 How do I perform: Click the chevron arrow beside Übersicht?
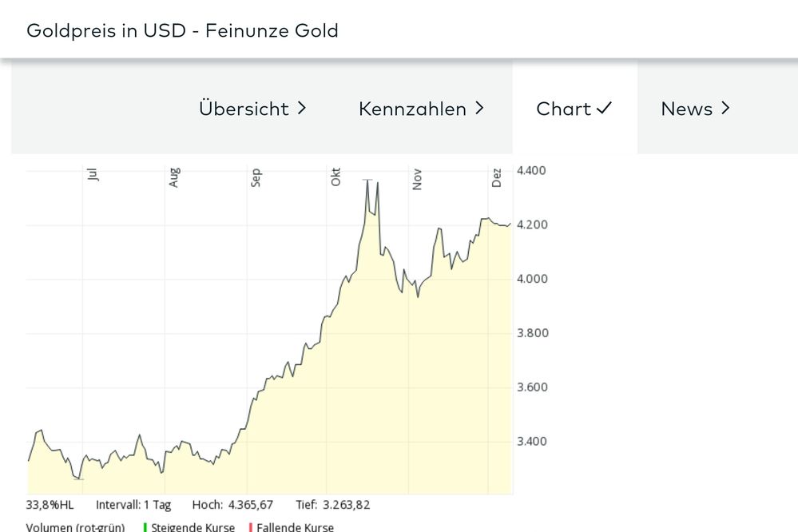tap(302, 108)
